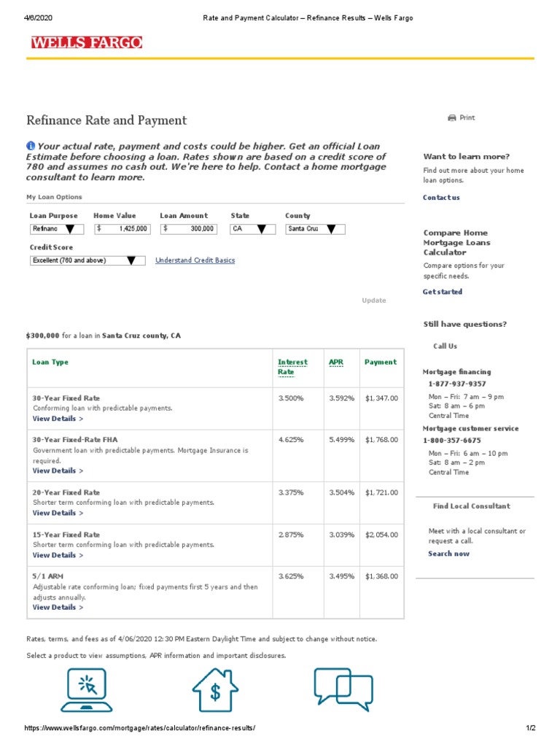Click the 1-800-357-6675 phone number
Viewport: 560px width, 747px height.
coord(452,441)
